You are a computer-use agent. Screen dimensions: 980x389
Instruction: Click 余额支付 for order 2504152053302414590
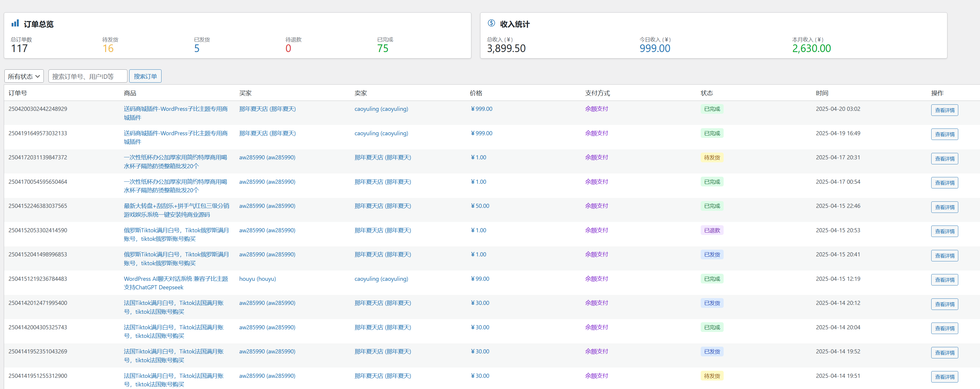pyautogui.click(x=596, y=230)
